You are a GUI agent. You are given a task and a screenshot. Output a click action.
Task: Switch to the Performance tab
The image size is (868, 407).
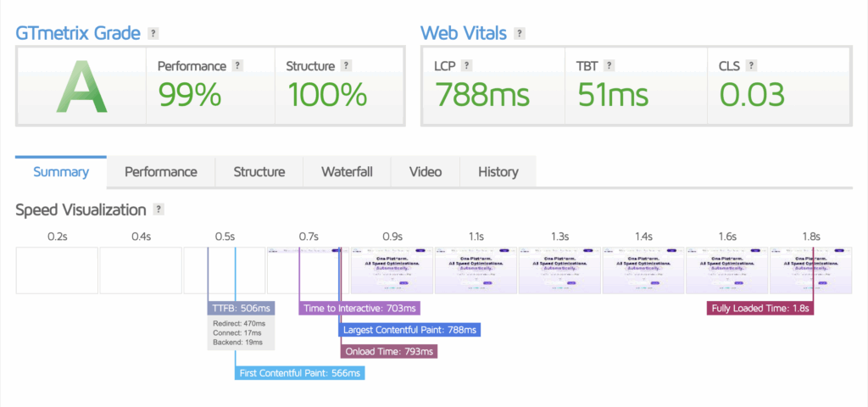click(x=160, y=171)
